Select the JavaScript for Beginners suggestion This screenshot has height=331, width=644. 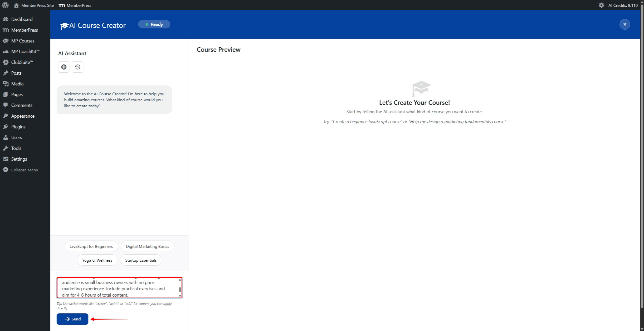[x=91, y=246]
